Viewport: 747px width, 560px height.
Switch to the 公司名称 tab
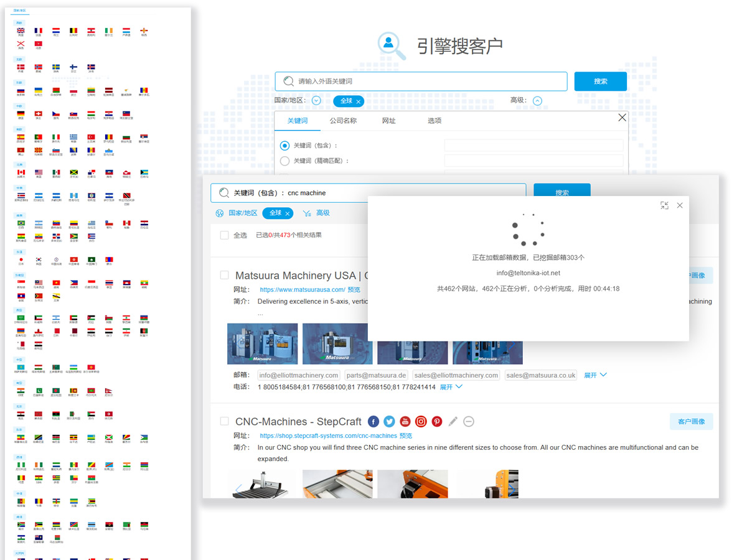click(343, 121)
